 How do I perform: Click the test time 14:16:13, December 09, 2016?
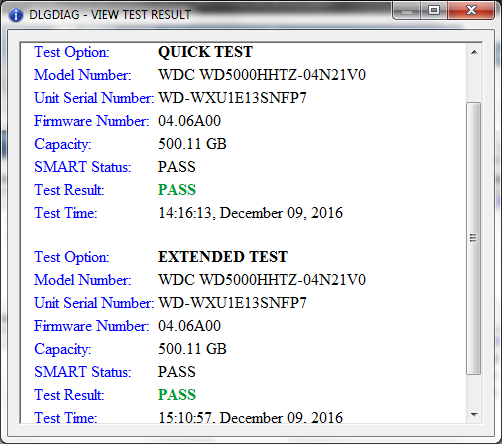[x=250, y=213]
